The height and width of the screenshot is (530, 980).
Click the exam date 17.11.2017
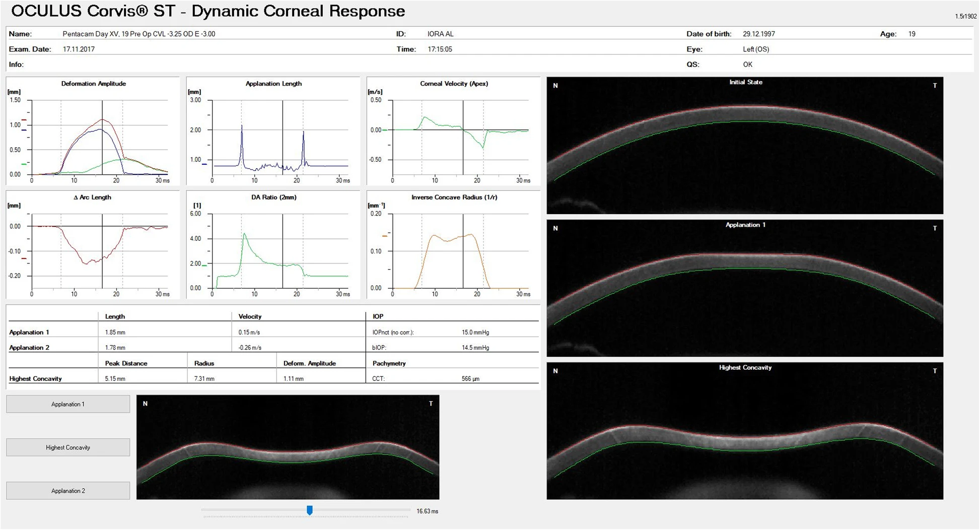(x=79, y=49)
